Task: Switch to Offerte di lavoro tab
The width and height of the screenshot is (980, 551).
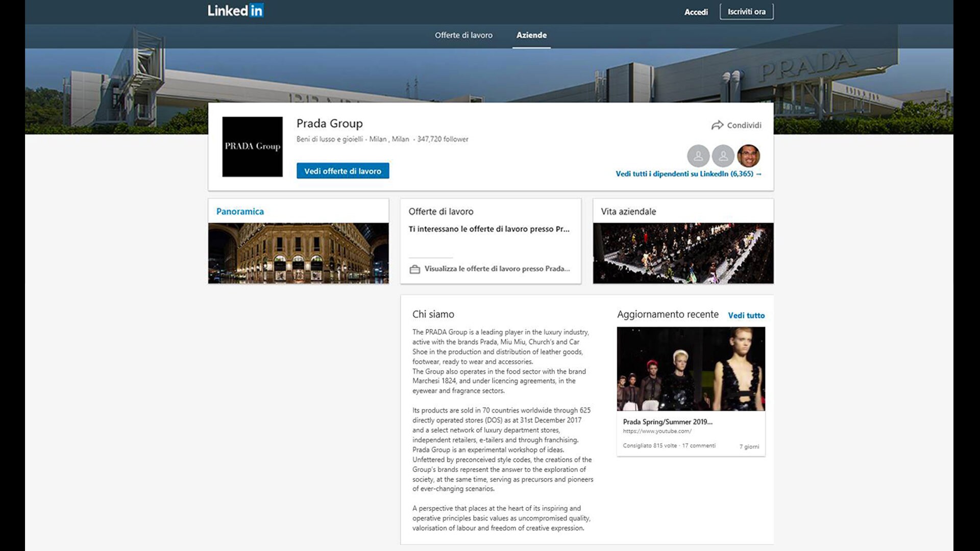Action: tap(463, 35)
